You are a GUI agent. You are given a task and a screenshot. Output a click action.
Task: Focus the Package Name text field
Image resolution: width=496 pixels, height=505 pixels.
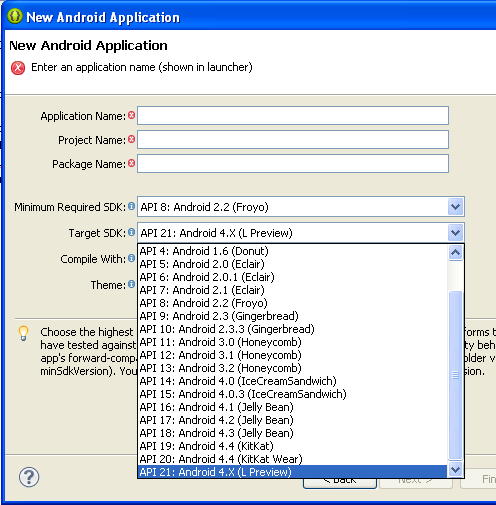coord(293,164)
